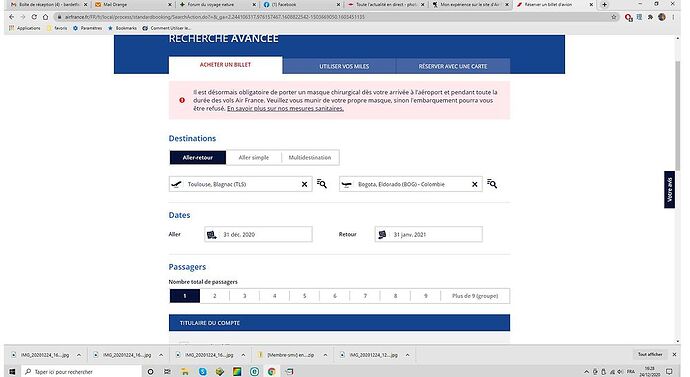Switch to Forum du voyage nature tab
Image resolution: width=690 pixels, height=377 pixels.
pos(217,4)
